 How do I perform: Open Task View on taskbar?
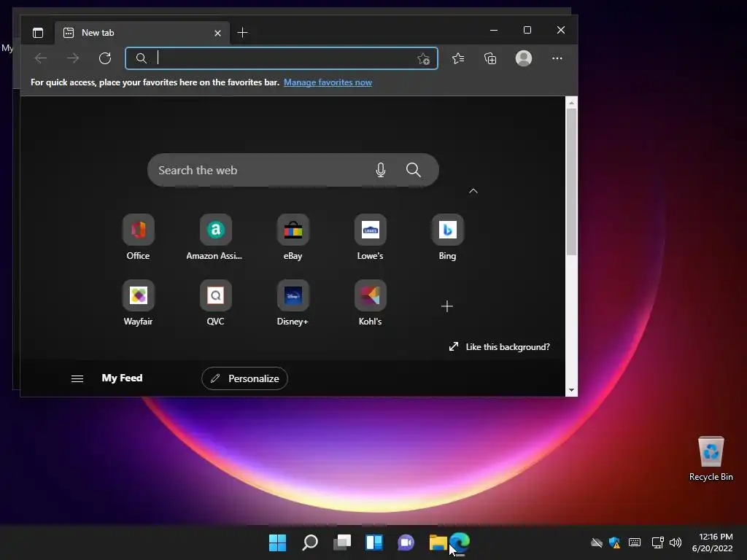[342, 542]
